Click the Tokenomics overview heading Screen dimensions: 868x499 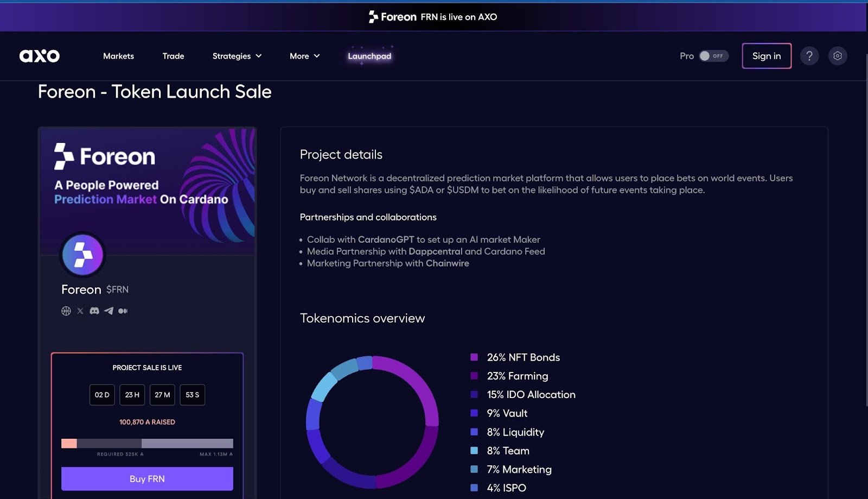(362, 318)
